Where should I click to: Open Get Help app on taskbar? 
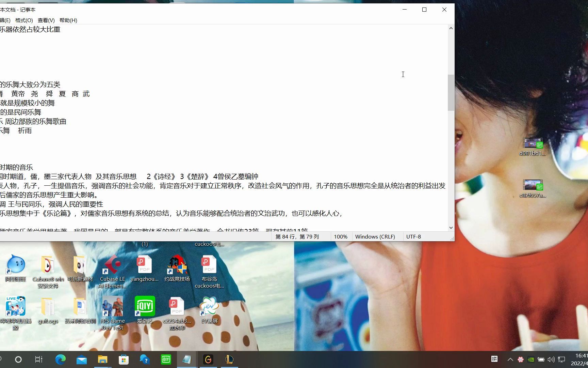(x=145, y=359)
